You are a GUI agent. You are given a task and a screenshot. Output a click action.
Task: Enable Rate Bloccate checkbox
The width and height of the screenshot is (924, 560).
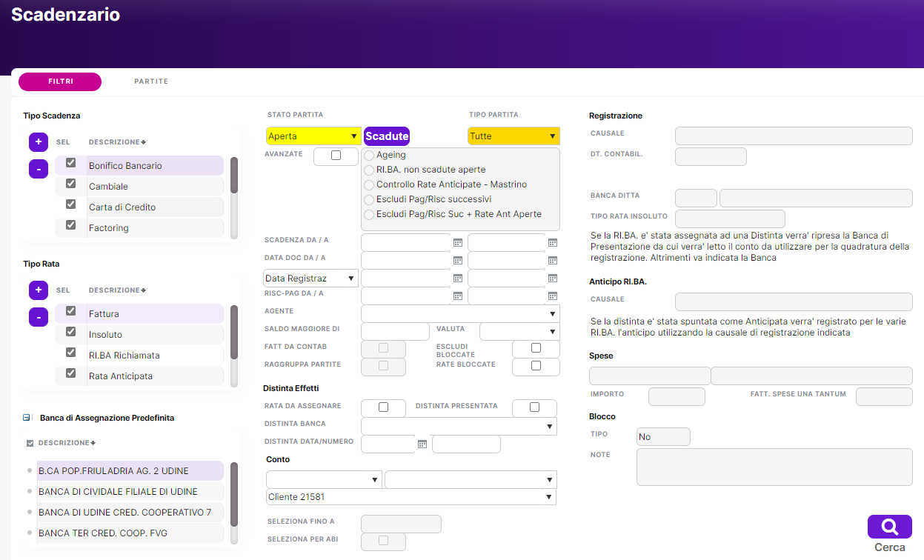(536, 366)
